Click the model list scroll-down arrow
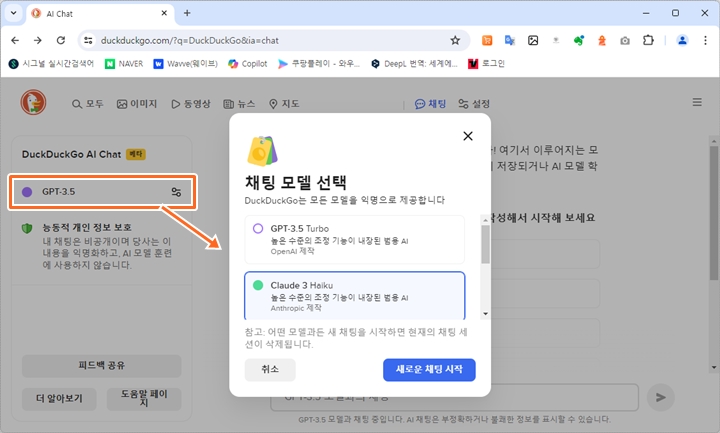Screen dimensions: 720x433 coord(485,314)
